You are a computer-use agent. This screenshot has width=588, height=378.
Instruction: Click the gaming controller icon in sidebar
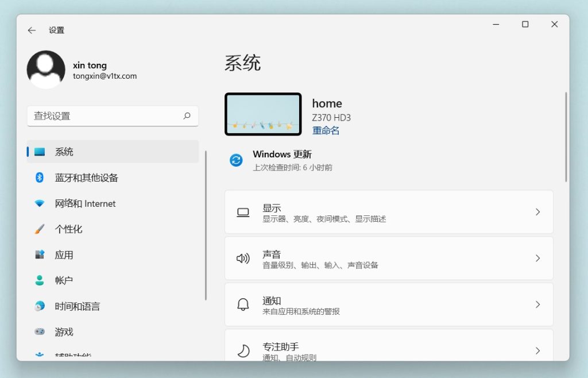point(40,331)
